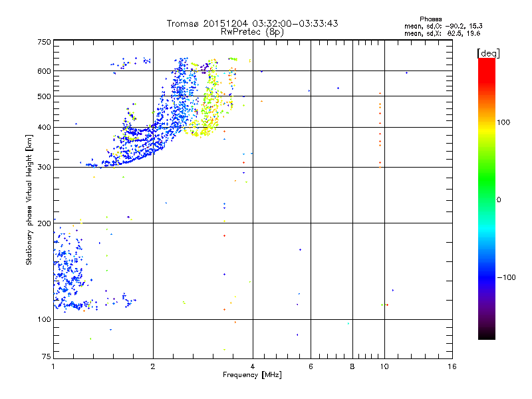The width and height of the screenshot is (532, 399).
Task: Click the y-axis tick label '400'
Action: pos(44,128)
